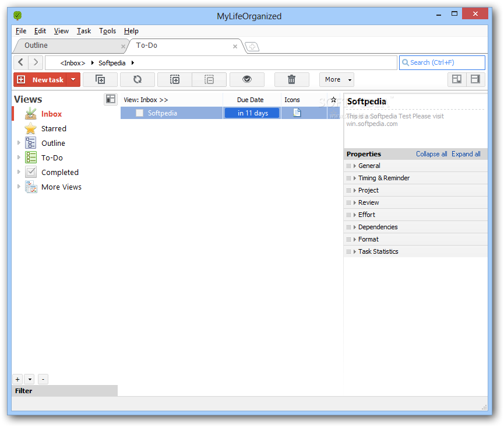Expand the Dependencies properties section
Image resolution: width=504 pixels, height=427 pixels.
[x=415, y=227]
